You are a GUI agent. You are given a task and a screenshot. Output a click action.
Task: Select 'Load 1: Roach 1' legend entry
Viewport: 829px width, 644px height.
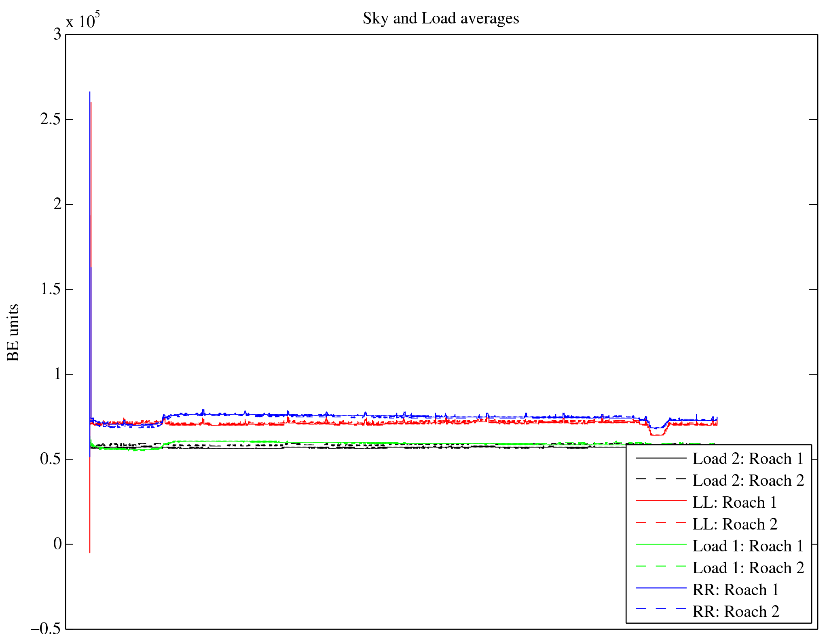pyautogui.click(x=748, y=546)
